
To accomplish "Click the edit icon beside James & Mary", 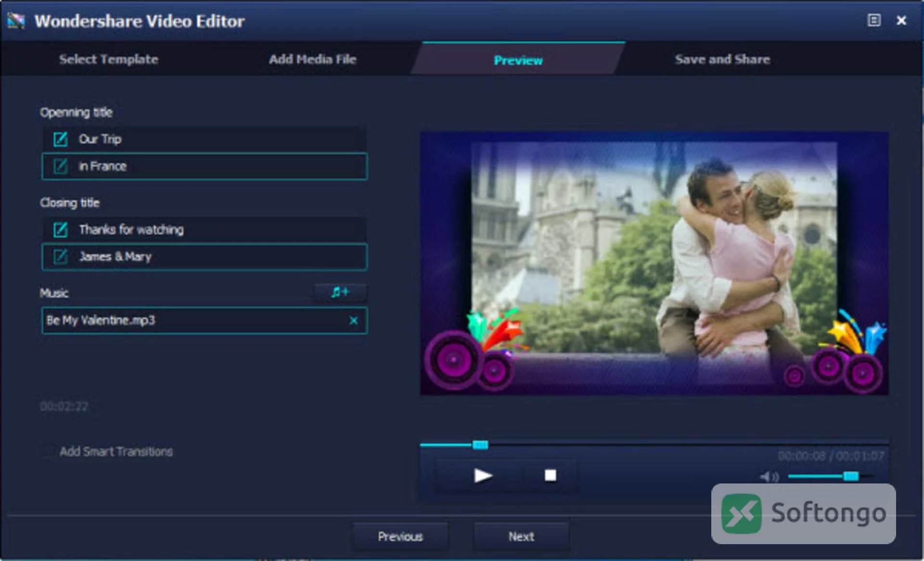I will pyautogui.click(x=61, y=257).
